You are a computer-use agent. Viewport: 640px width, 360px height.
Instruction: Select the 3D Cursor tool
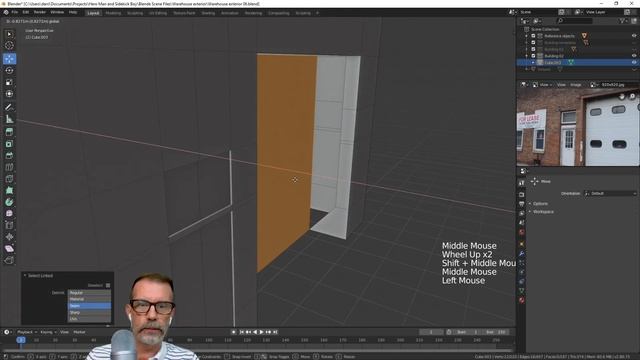point(9,46)
